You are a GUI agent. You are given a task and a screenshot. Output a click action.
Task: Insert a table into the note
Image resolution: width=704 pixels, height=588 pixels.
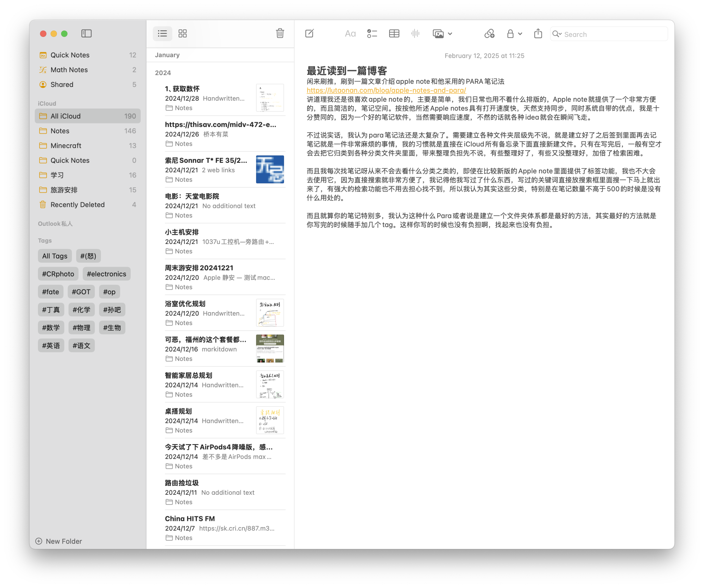pyautogui.click(x=394, y=34)
